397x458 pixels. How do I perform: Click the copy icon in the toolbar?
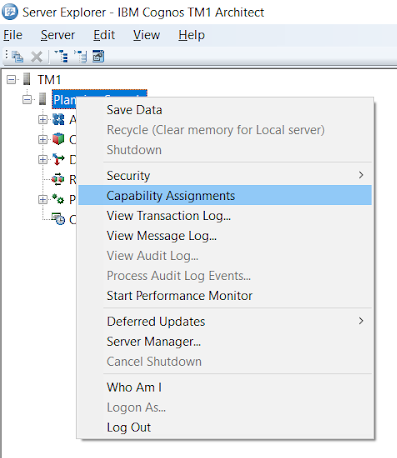(x=18, y=57)
